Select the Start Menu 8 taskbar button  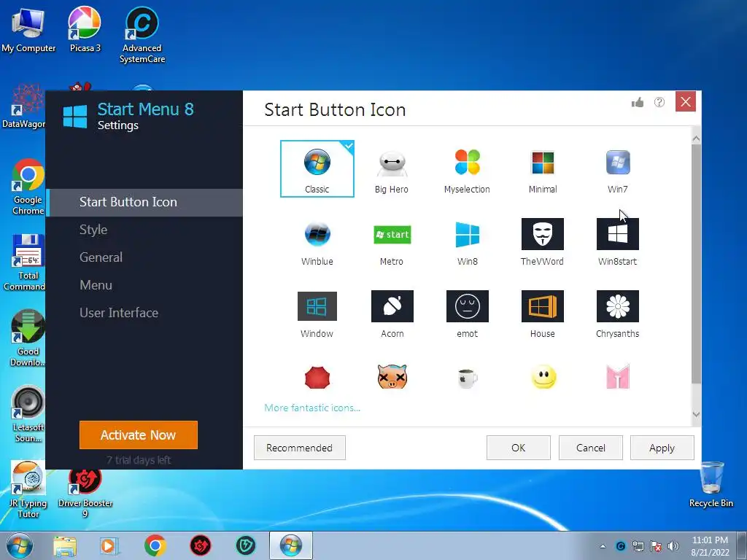click(291, 545)
